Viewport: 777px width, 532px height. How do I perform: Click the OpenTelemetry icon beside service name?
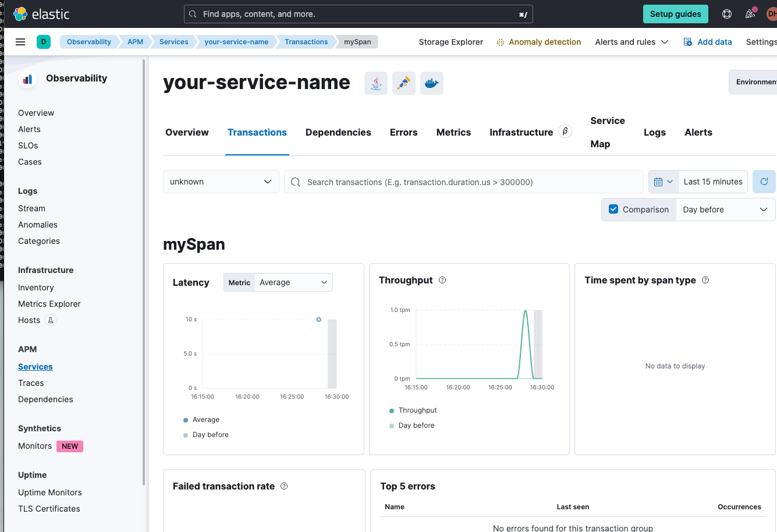[404, 83]
